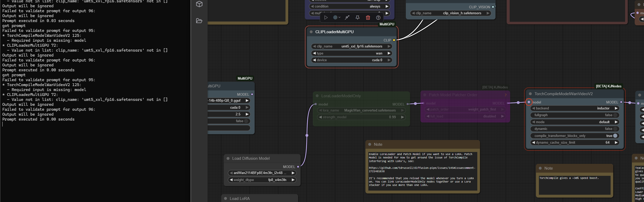The height and width of the screenshot is (202, 644).
Task: Open patch_order weight_patch_first combo
Action: click(x=465, y=109)
